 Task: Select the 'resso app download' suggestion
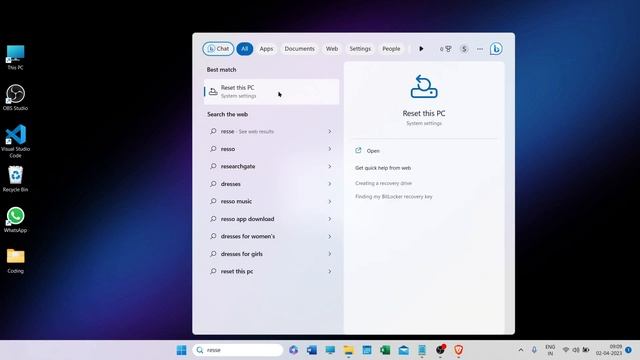click(x=271, y=219)
